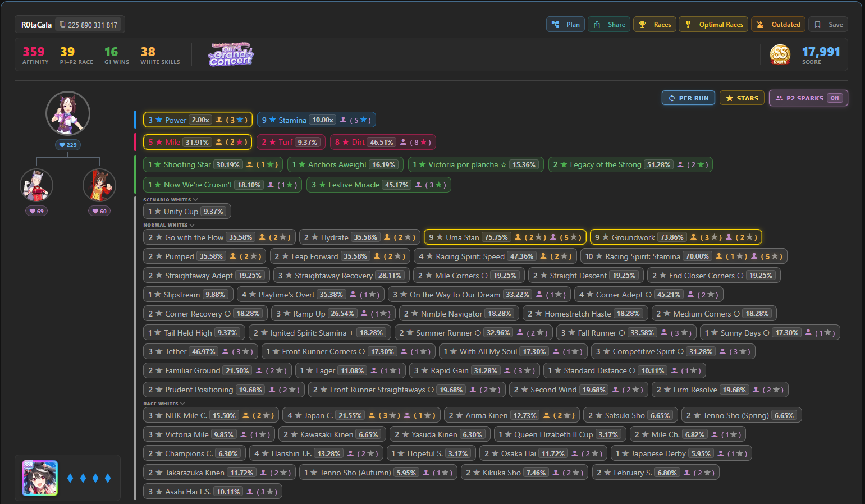Viewport: 865px width, 504px height.
Task: Click the Share button
Action: tap(609, 25)
